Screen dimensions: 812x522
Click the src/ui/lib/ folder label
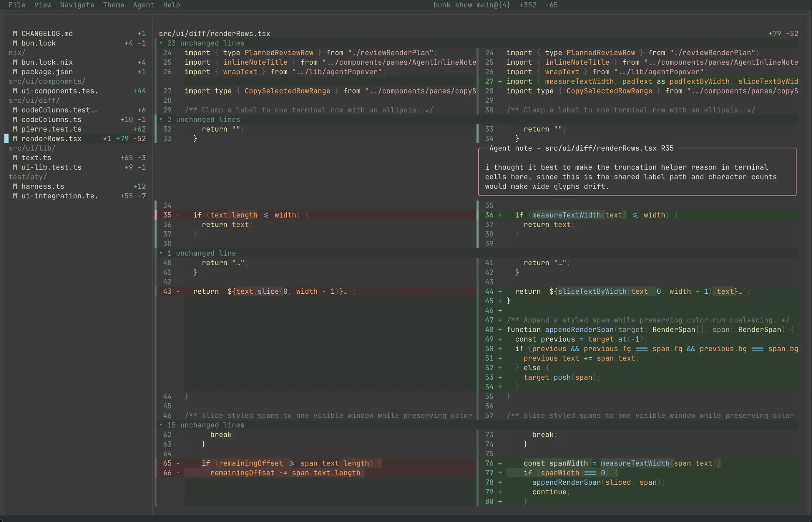(32, 148)
